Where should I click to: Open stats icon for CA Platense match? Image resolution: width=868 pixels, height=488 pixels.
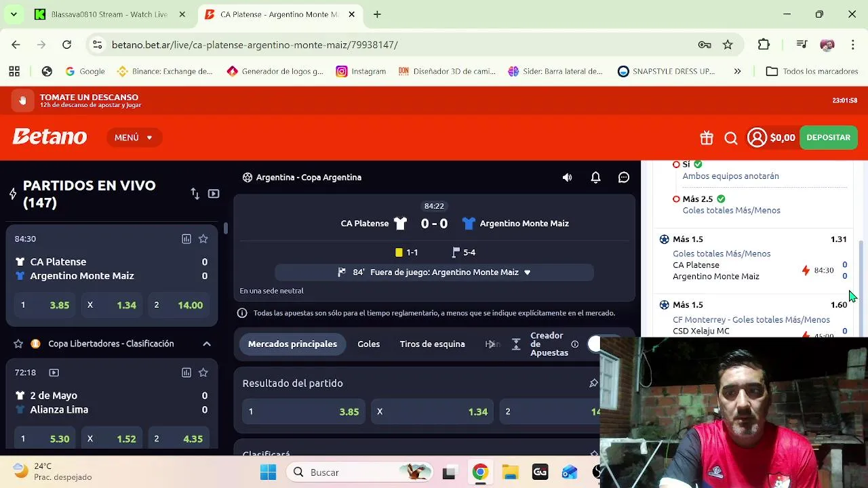coord(186,239)
